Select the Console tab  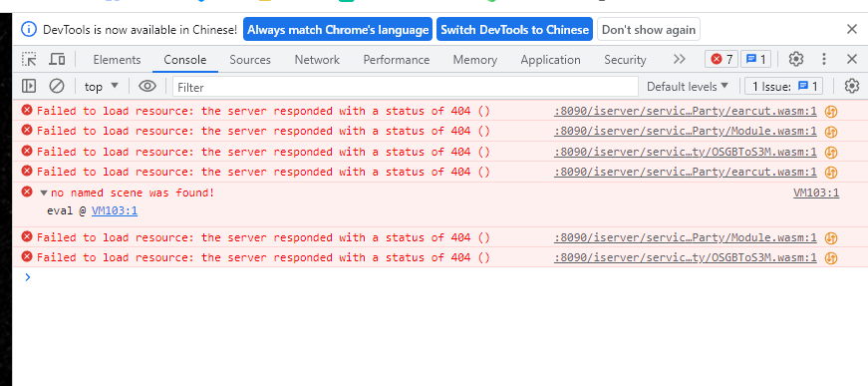pos(185,60)
